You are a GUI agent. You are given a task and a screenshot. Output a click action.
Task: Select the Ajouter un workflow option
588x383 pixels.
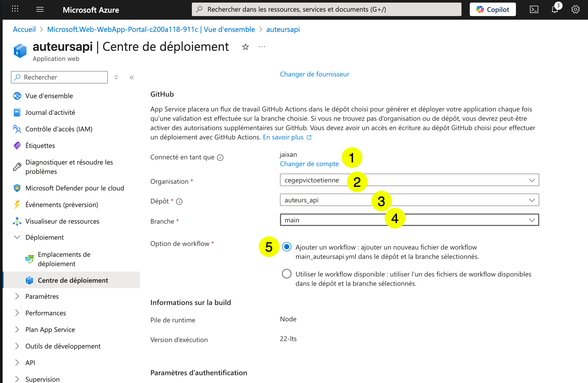point(286,247)
